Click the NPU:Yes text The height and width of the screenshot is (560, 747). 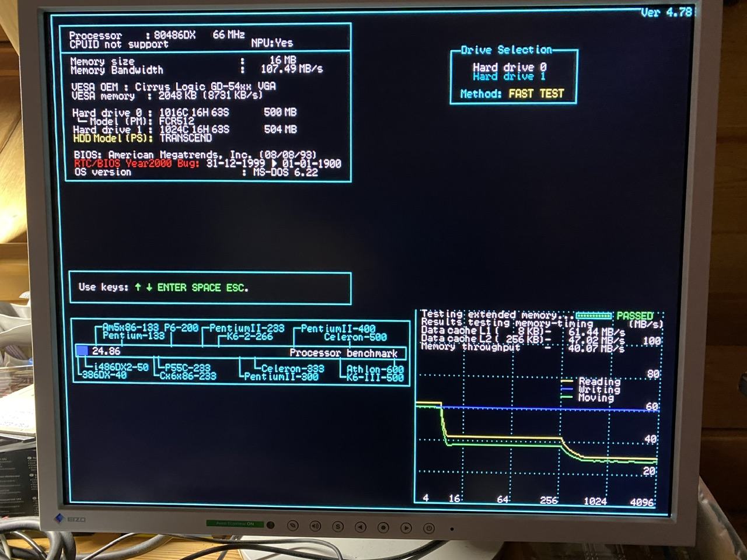point(272,43)
